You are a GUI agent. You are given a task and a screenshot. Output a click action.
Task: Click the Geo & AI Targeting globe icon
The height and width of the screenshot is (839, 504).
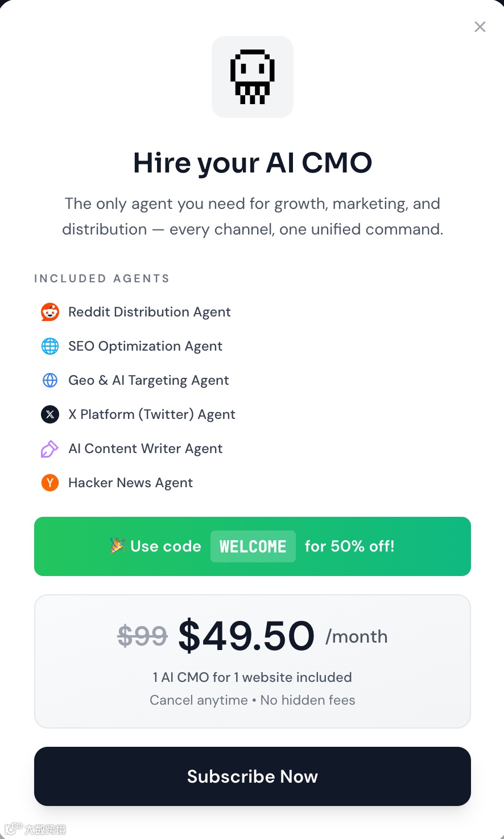pyautogui.click(x=50, y=380)
